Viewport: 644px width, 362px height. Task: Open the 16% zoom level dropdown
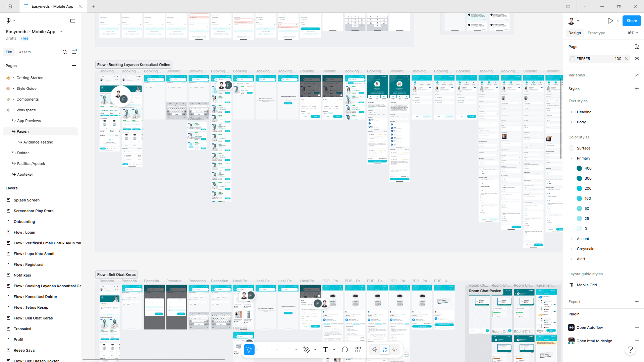[633, 33]
